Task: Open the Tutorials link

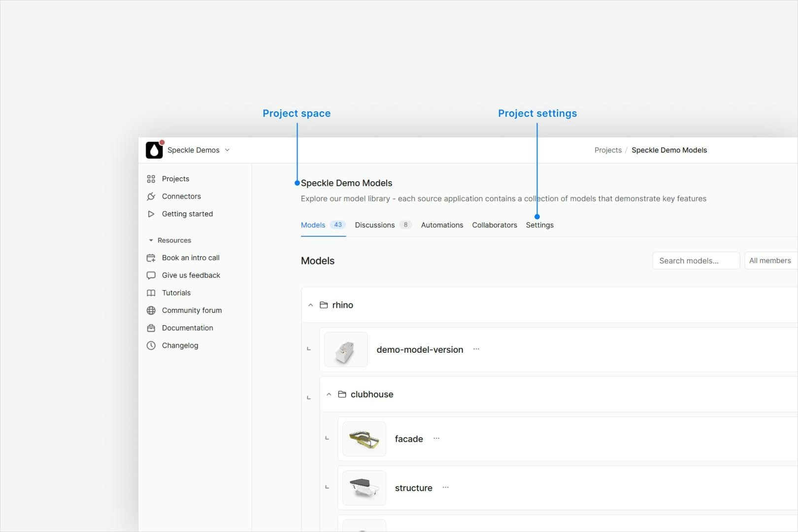Action: tap(176, 293)
